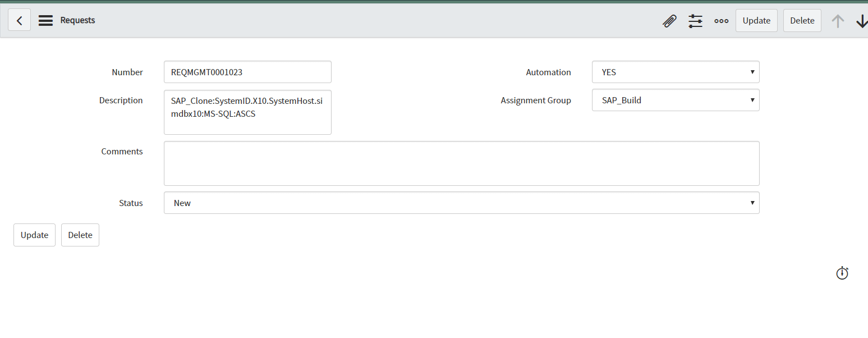Go to previous record with up arrow
The image size is (868, 338).
coord(838,21)
